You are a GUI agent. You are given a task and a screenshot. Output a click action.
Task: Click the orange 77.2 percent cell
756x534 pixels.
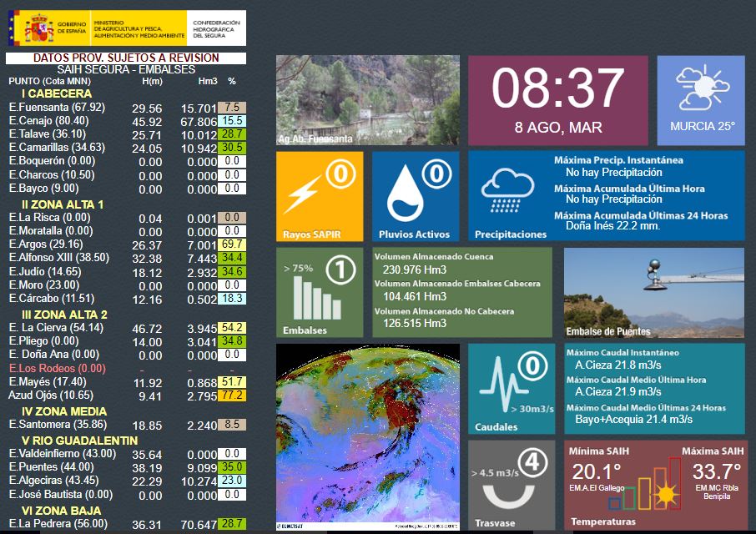[232, 395]
